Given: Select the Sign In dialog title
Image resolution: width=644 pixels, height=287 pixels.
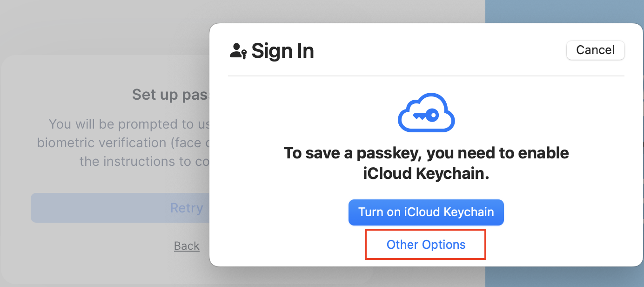Looking at the screenshot, I should pos(282,51).
